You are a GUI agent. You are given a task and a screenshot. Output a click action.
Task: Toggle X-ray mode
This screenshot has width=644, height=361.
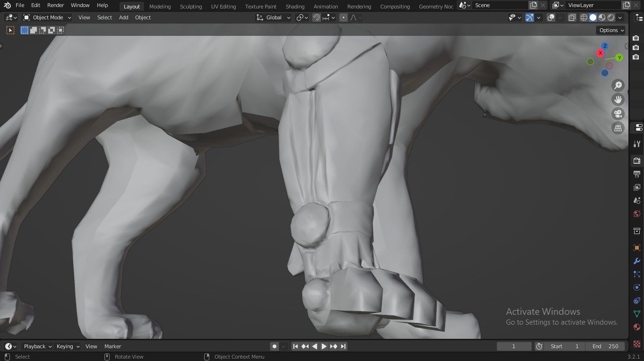tap(572, 17)
